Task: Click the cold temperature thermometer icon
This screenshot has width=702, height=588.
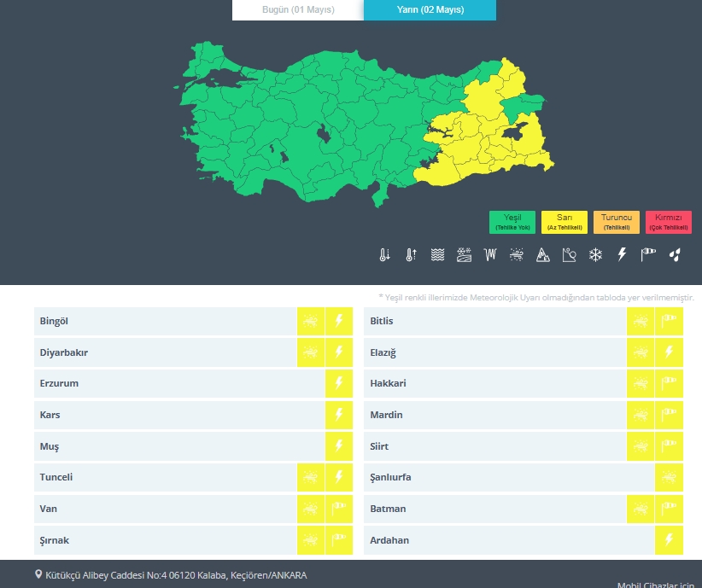Action: [x=384, y=254]
